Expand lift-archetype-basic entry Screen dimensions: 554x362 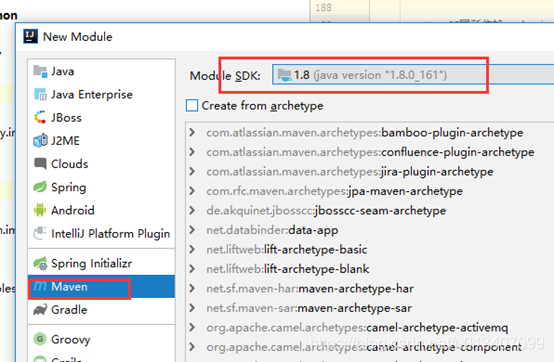coord(192,249)
